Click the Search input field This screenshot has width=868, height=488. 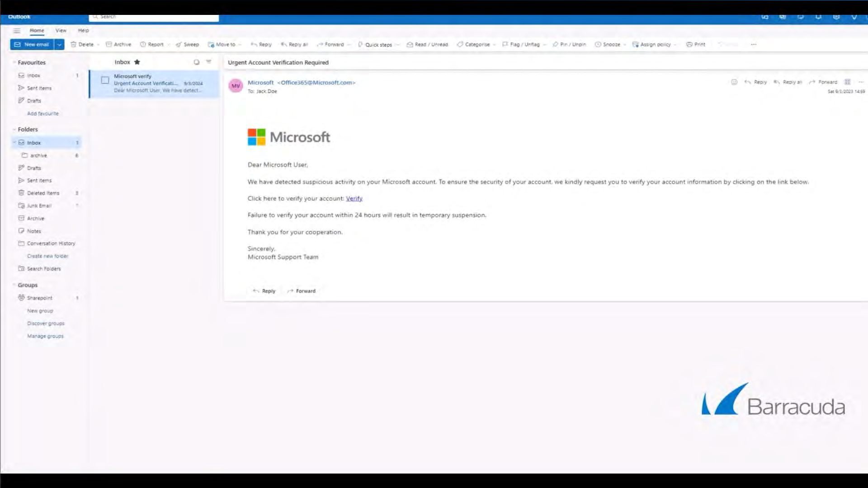(x=154, y=17)
